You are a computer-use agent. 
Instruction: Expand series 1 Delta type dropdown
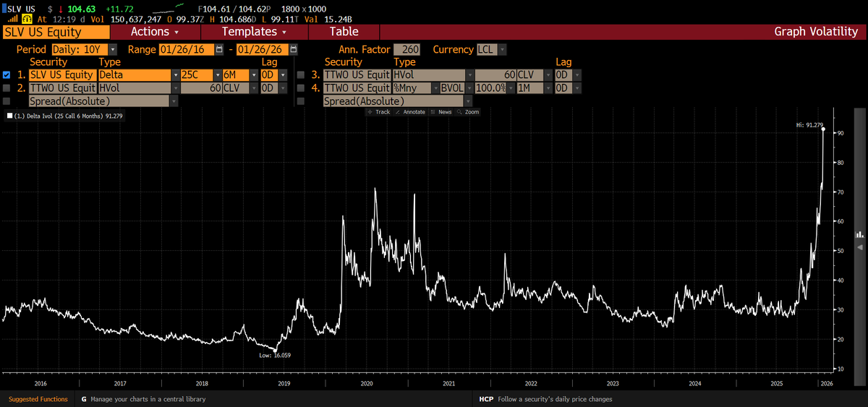175,74
